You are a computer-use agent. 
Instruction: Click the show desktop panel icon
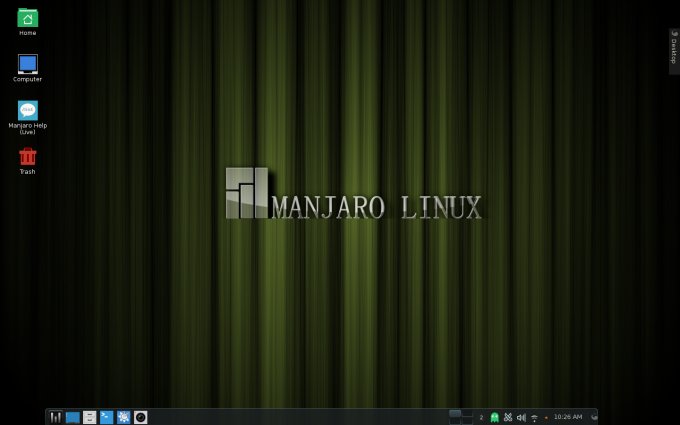[72, 417]
